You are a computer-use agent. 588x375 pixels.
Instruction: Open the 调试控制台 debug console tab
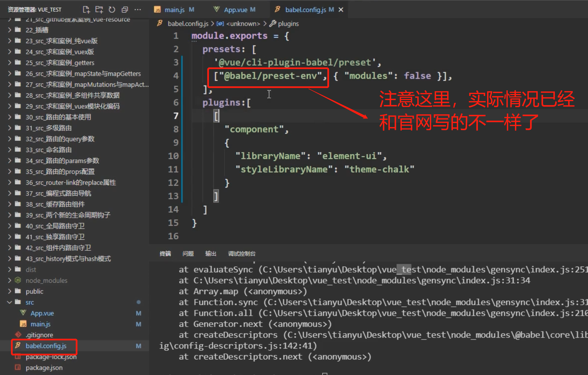pyautogui.click(x=242, y=254)
